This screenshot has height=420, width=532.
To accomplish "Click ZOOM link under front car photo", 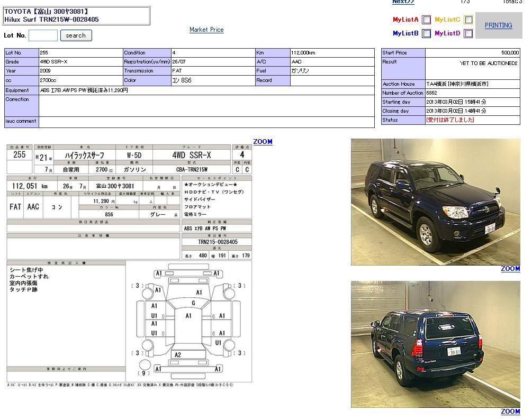I will point(510,269).
